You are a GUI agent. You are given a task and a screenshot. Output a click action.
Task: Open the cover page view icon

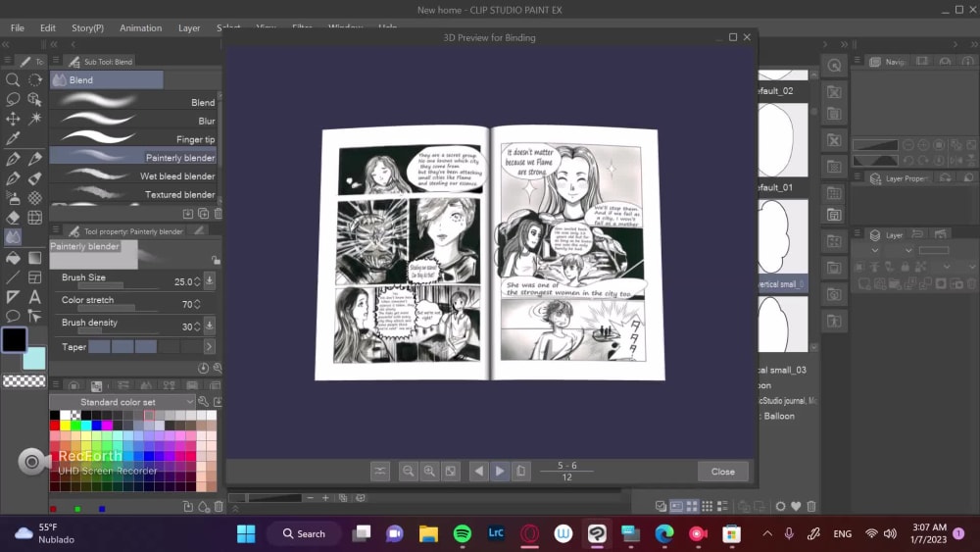pyautogui.click(x=521, y=472)
